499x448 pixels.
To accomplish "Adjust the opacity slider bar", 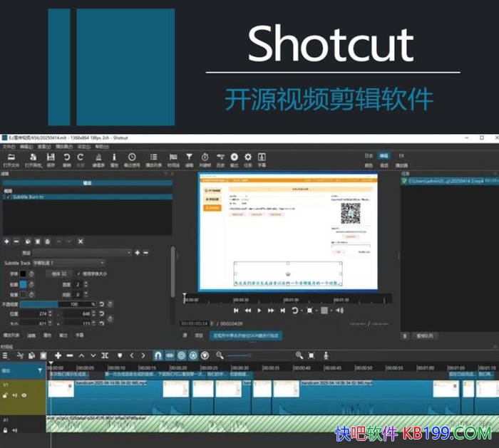I will [x=58, y=304].
